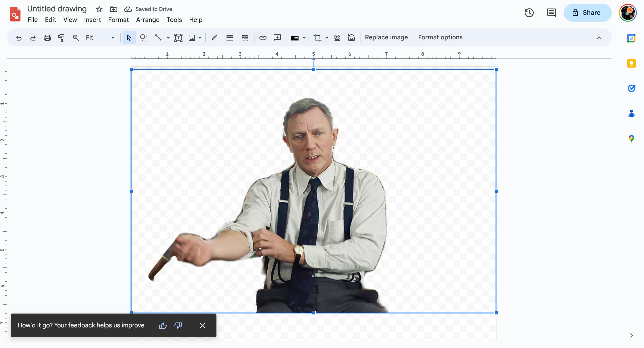Open the crop image mask dropdown arrow
The width and height of the screenshot is (644, 348).
(327, 38)
